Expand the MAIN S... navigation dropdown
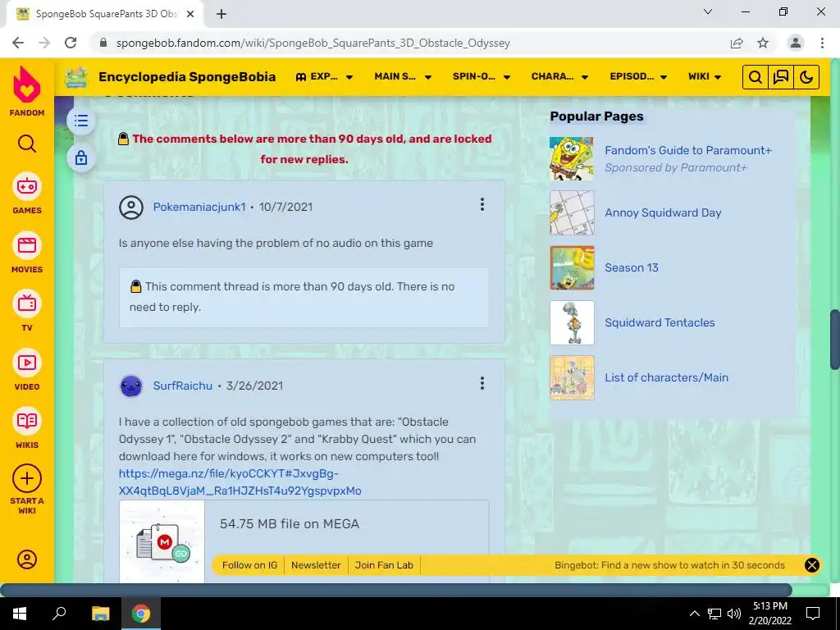The height and width of the screenshot is (630, 840). [x=403, y=76]
